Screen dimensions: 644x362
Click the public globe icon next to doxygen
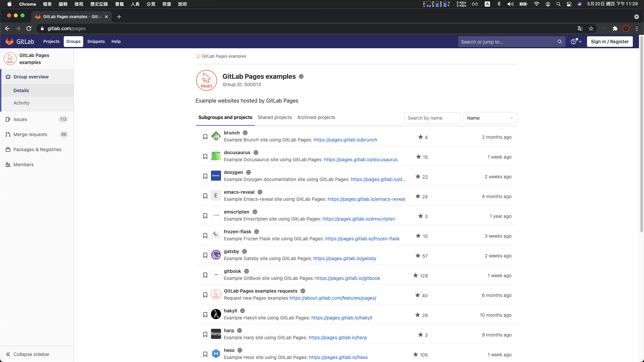point(249,172)
